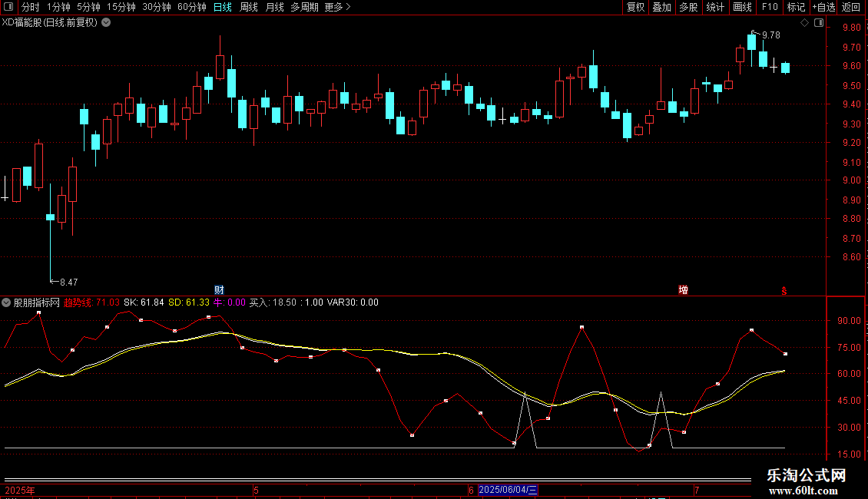Image resolution: width=868 pixels, height=499 pixels.
Task: Open the 更多 periods expander
Action: click(337, 7)
